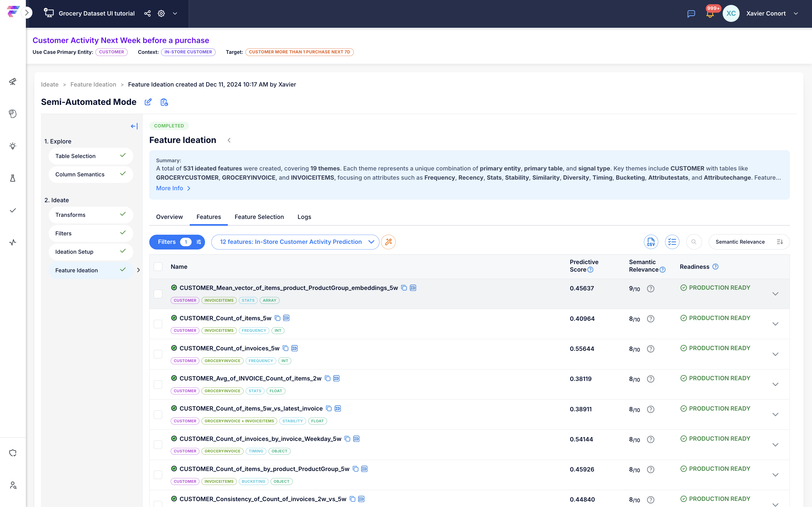
Task: Check the CUSTOMER_Count_of_invoices_5w row
Action: 158,354
